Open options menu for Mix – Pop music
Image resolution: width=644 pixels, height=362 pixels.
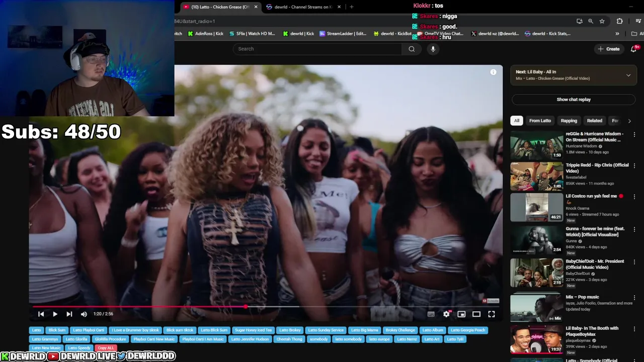click(634, 298)
